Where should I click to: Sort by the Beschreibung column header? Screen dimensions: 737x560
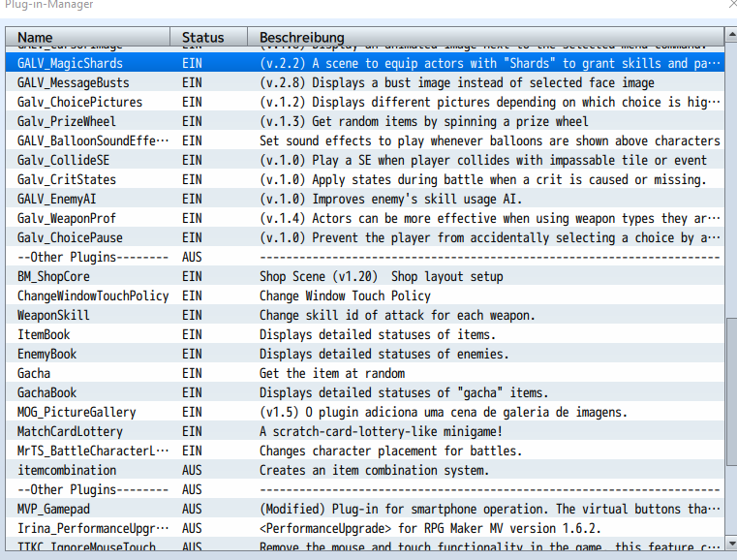(x=485, y=37)
